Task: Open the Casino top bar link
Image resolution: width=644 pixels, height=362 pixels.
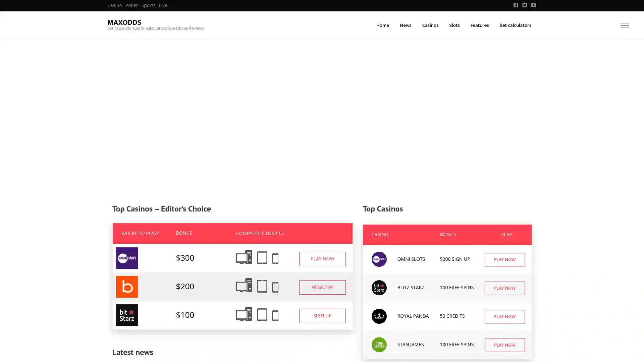Action: click(x=114, y=5)
